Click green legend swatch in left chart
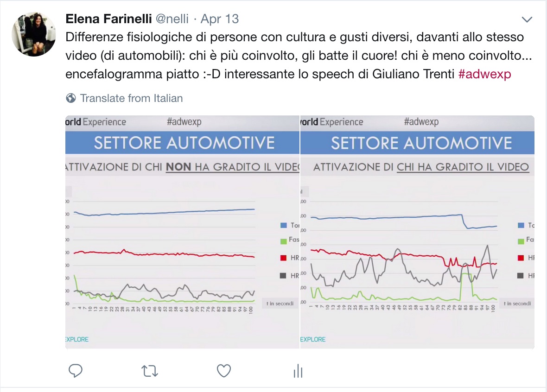The height and width of the screenshot is (392, 547). (x=284, y=241)
